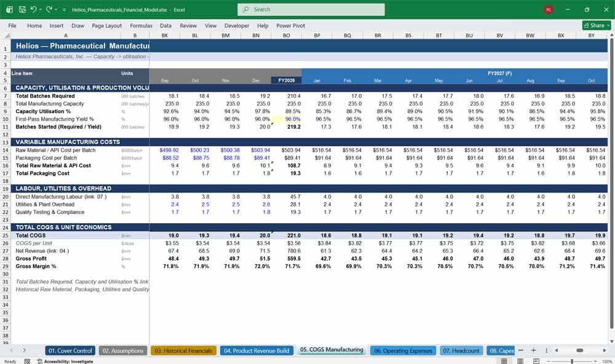This screenshot has width=615, height=364.
Task: Click Capacity Utilisation % row label
Action: [43, 111]
